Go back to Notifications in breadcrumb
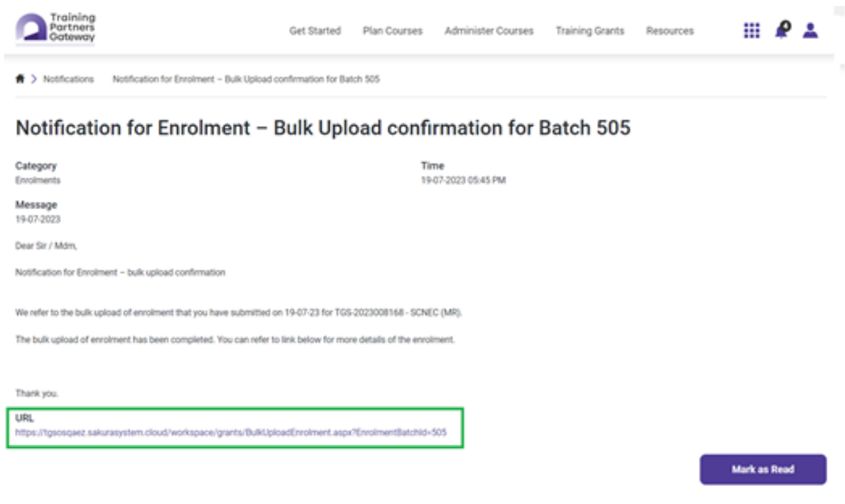 pyautogui.click(x=68, y=79)
